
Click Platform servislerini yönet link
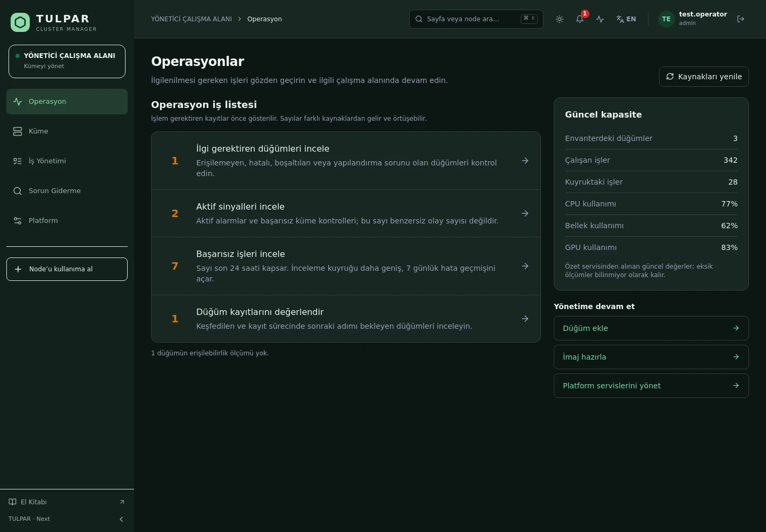651,386
